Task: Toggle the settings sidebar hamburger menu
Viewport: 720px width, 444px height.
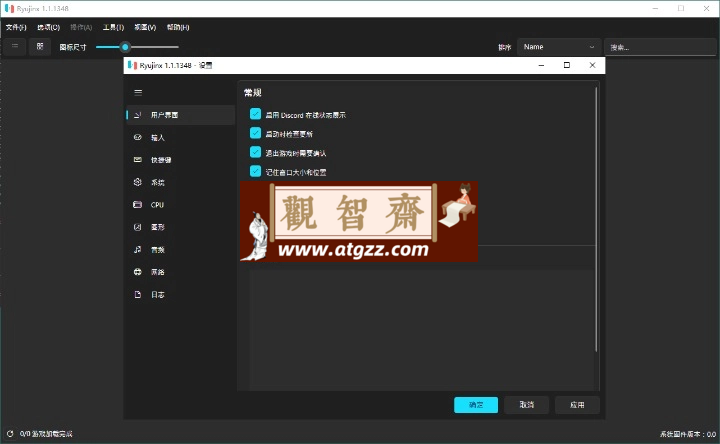Action: pyautogui.click(x=138, y=92)
